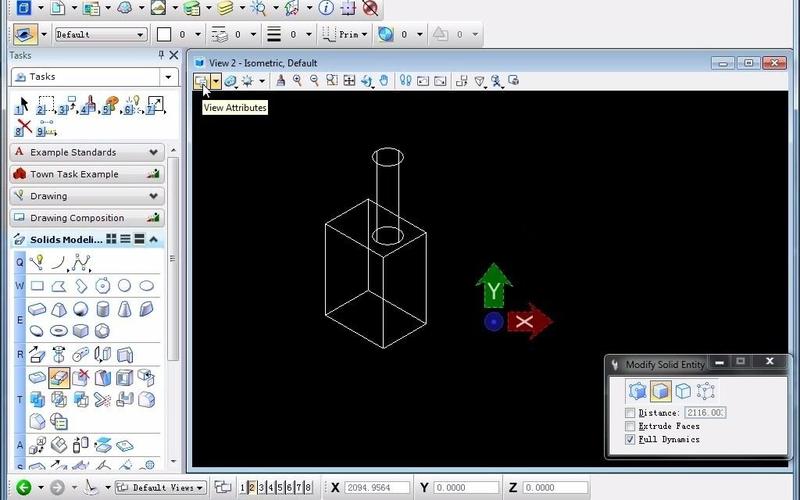This screenshot has width=800, height=500.
Task: Uncheck the Full Dynamics checkbox
Action: (629, 439)
